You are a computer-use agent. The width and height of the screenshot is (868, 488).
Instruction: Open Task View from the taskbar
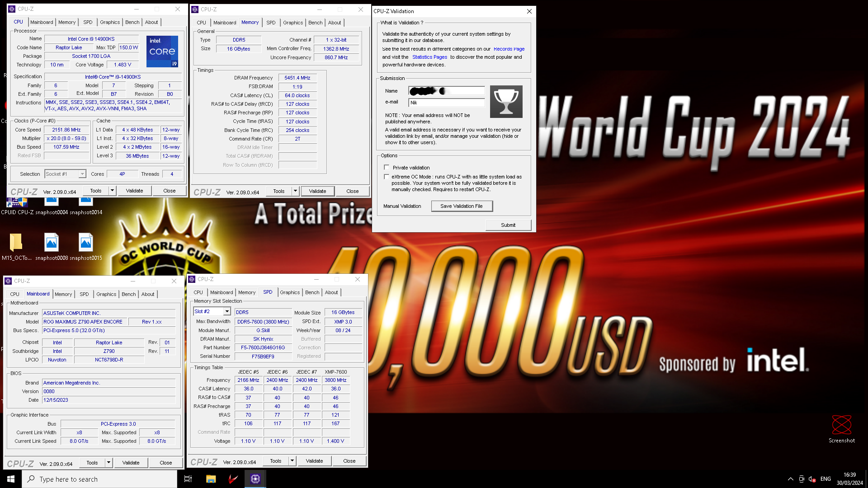point(188,479)
